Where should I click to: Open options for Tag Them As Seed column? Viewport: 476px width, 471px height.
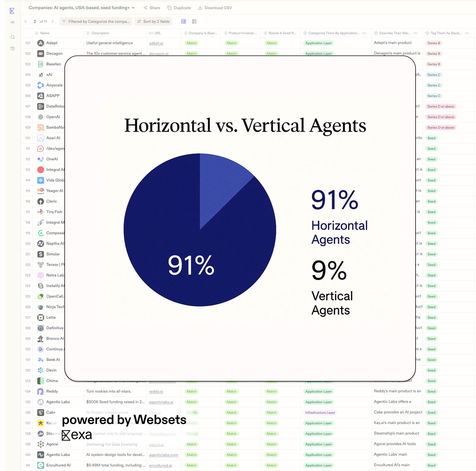pyautogui.click(x=467, y=33)
